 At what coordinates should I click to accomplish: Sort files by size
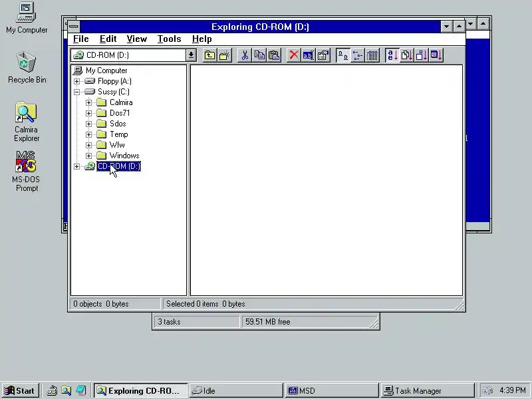[x=422, y=55]
